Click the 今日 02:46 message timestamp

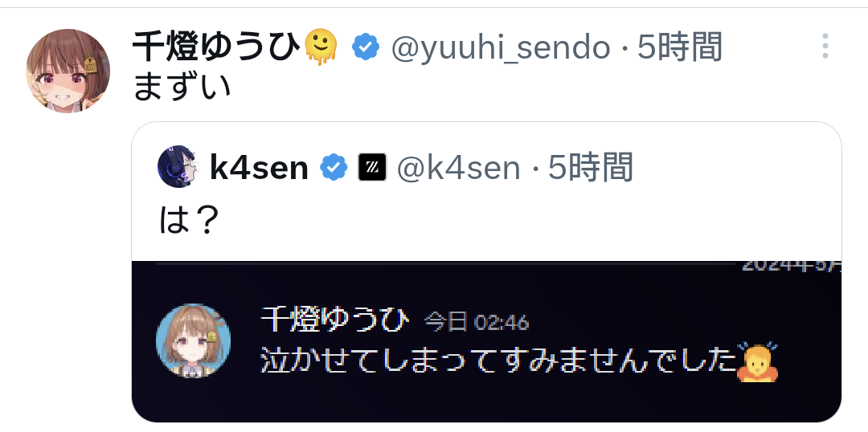pyautogui.click(x=477, y=322)
